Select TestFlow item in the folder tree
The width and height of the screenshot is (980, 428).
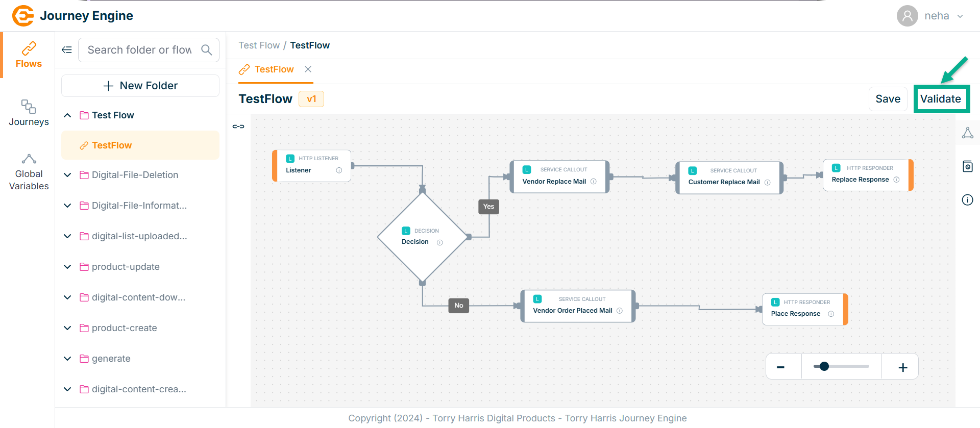(112, 145)
